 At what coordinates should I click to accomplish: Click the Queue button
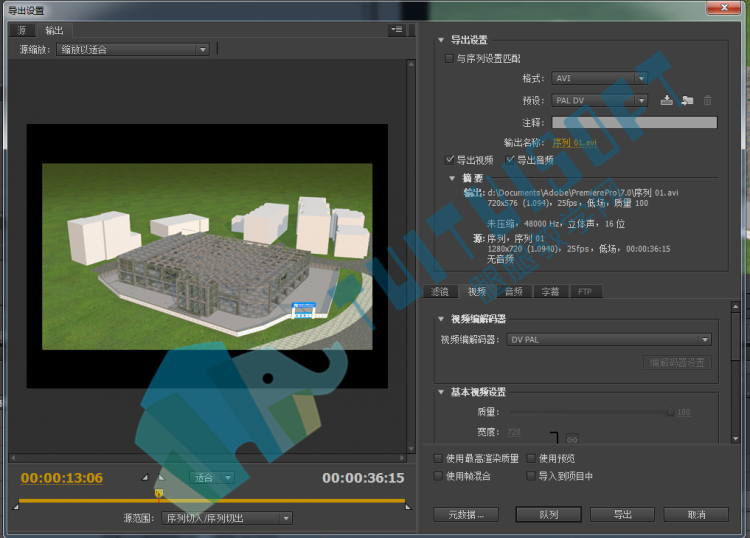(x=549, y=515)
